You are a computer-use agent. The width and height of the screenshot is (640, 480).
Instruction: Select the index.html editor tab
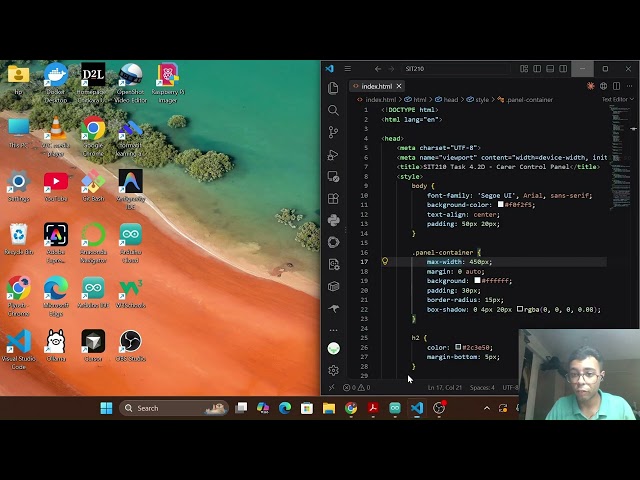pyautogui.click(x=377, y=86)
